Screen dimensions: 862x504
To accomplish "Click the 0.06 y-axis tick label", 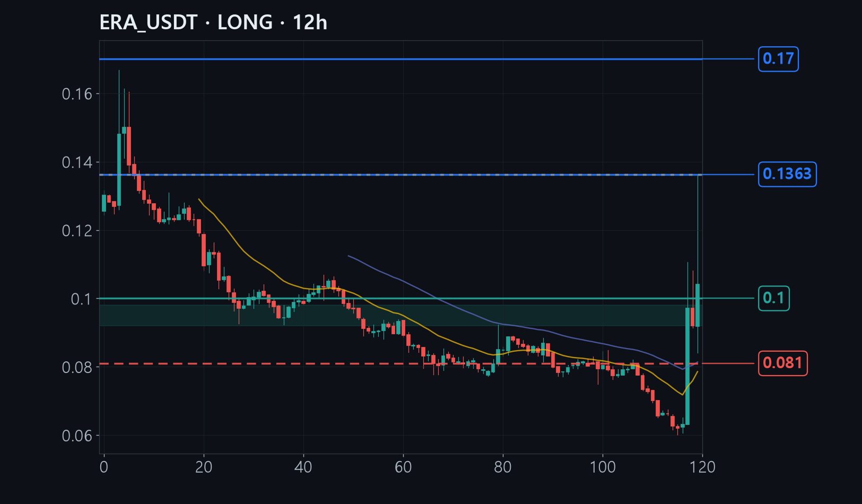I will pyautogui.click(x=77, y=436).
